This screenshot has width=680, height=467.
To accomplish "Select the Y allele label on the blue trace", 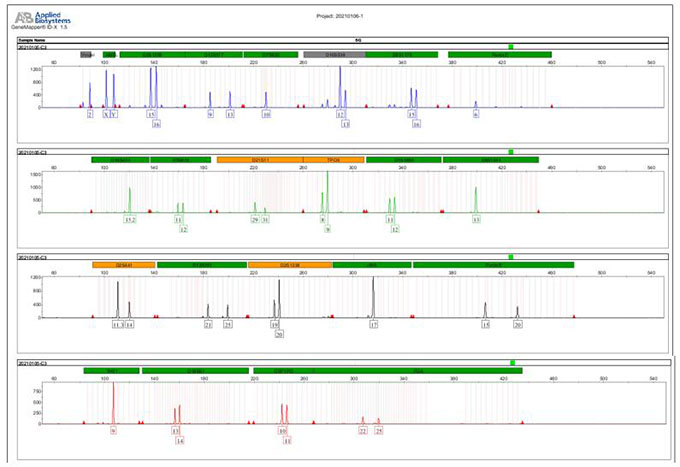I will click(x=114, y=114).
